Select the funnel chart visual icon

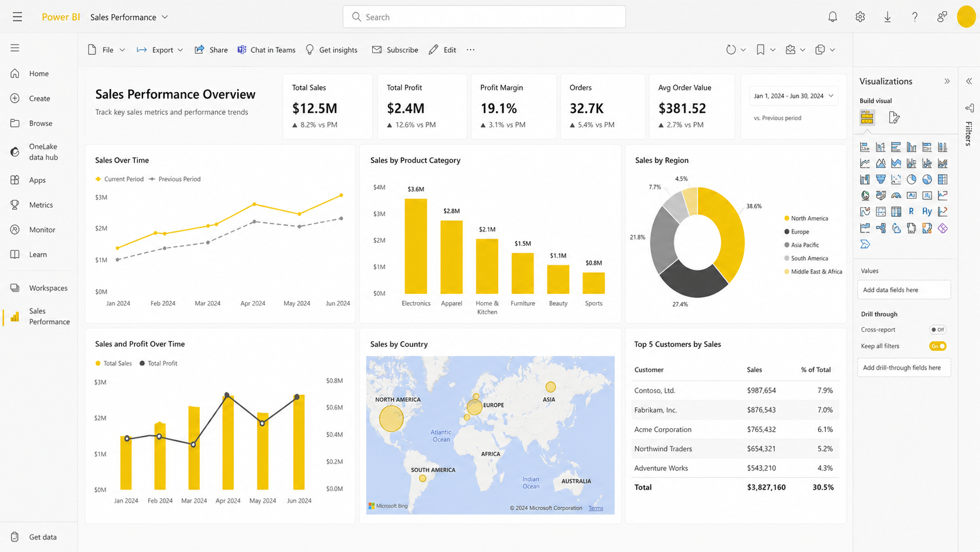click(880, 180)
